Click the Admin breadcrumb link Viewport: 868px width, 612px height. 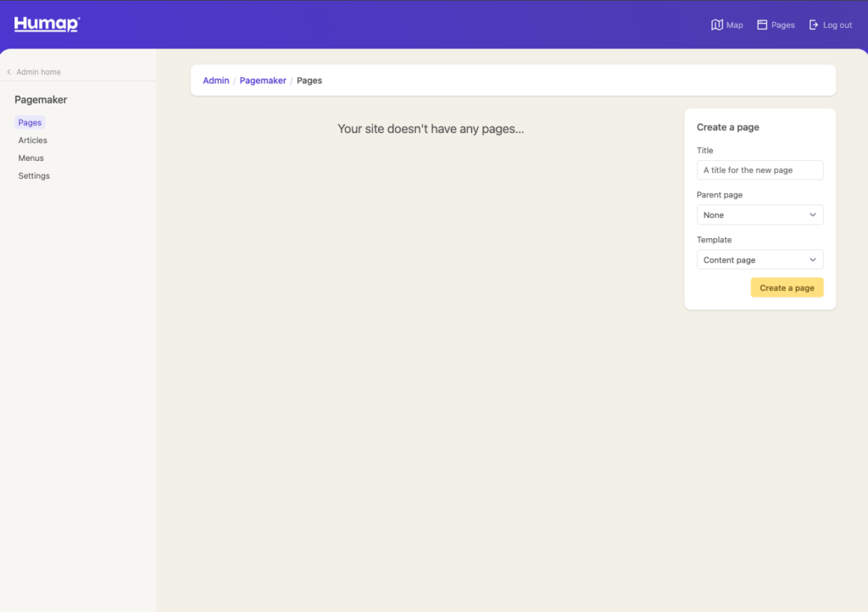[x=215, y=81]
